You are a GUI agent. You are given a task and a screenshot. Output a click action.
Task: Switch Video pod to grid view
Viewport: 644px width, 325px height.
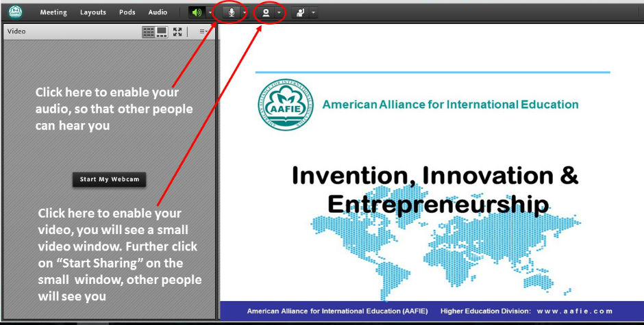148,32
